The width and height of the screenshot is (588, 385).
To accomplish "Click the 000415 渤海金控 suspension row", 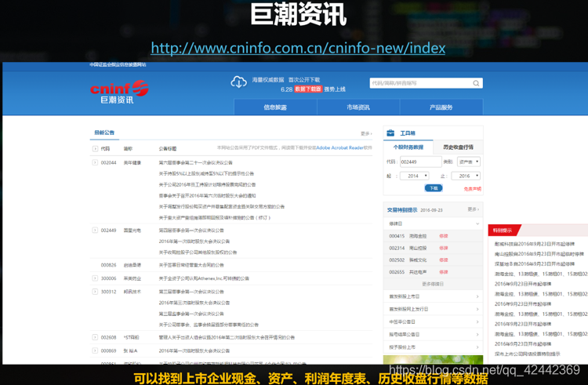I will (x=433, y=236).
